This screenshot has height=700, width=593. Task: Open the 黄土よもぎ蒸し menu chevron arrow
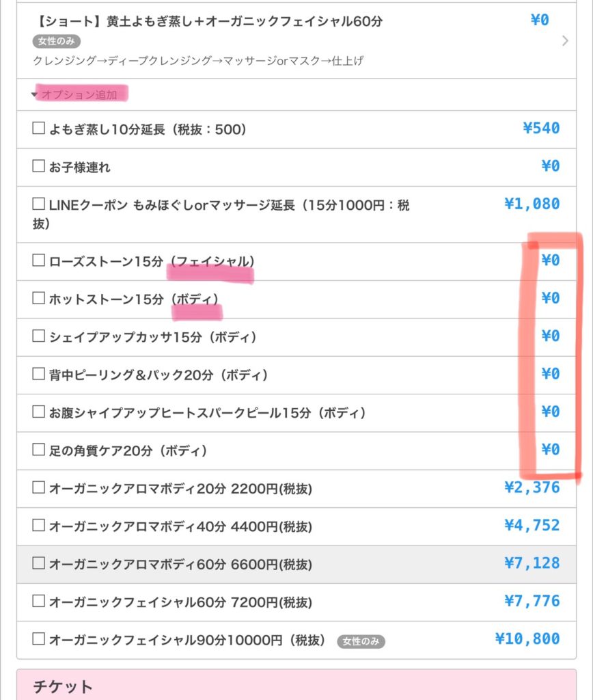pos(565,41)
